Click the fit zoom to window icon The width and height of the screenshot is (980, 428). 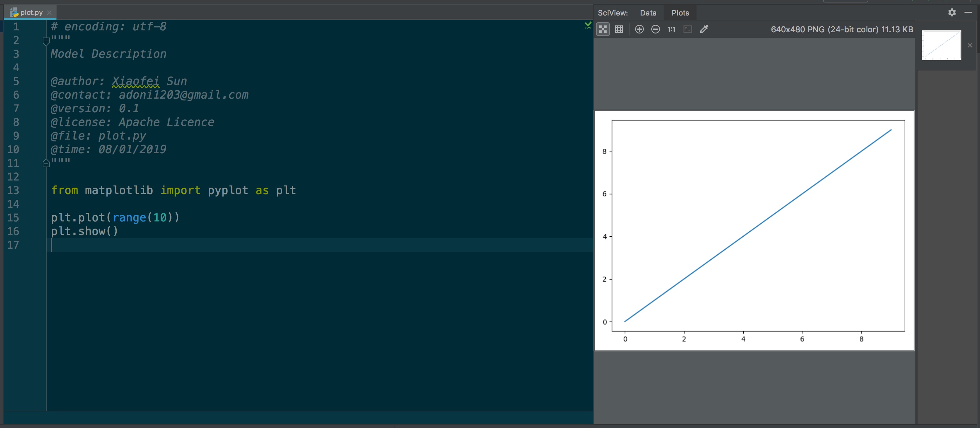pos(688,29)
